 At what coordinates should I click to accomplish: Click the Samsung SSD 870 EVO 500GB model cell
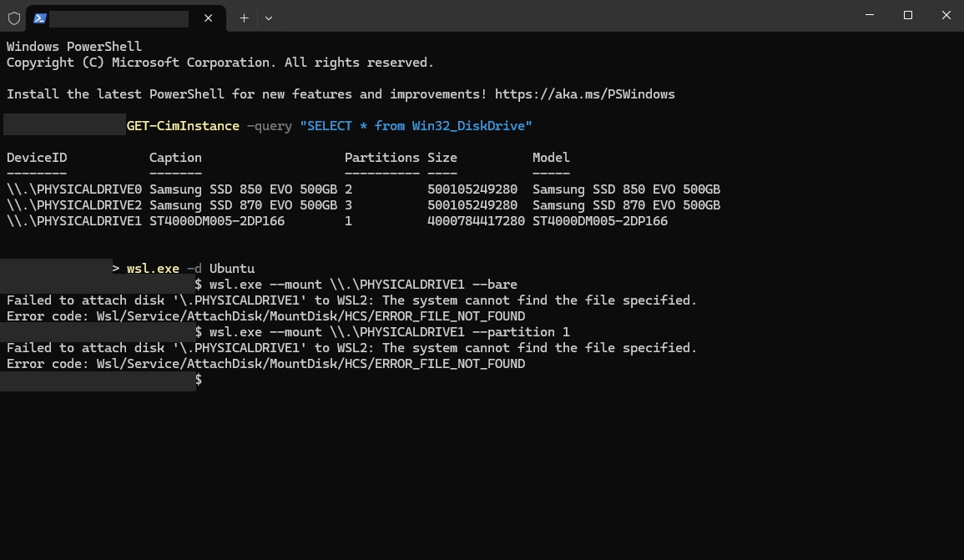627,205
